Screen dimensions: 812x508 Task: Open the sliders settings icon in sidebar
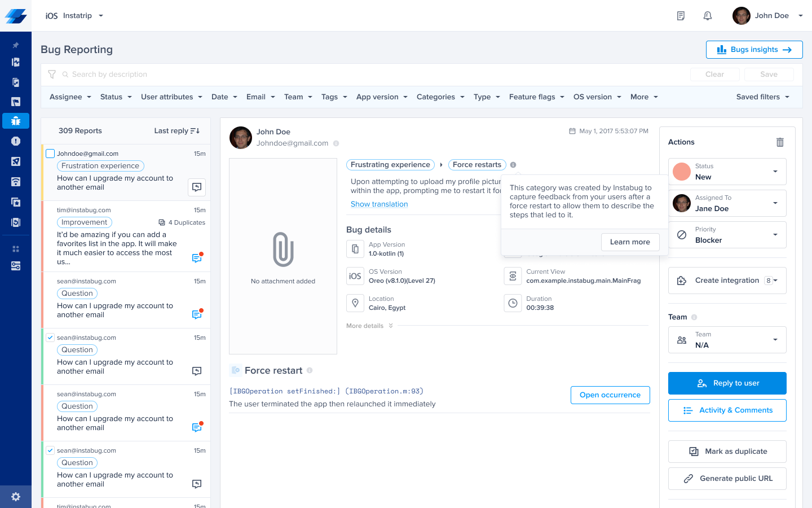16,266
